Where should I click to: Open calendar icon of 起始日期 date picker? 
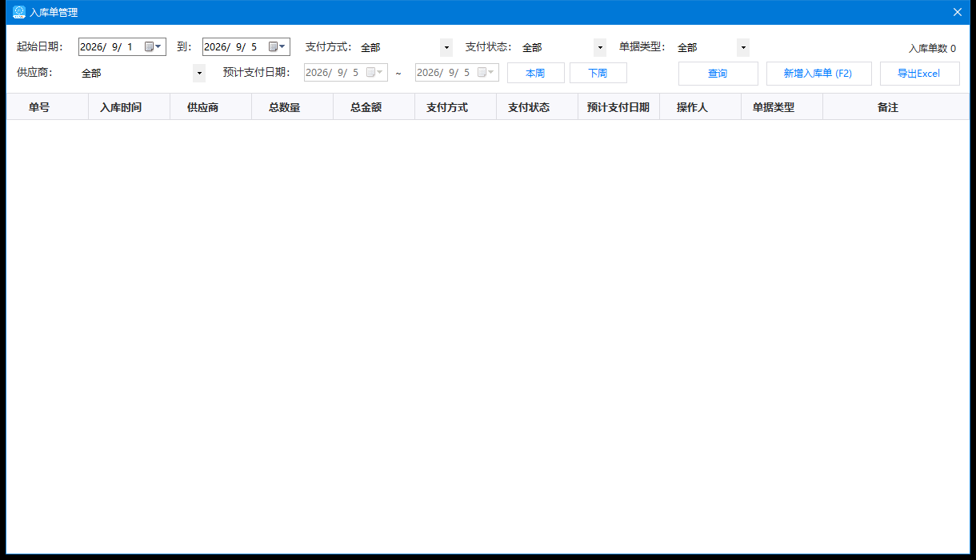coord(153,47)
